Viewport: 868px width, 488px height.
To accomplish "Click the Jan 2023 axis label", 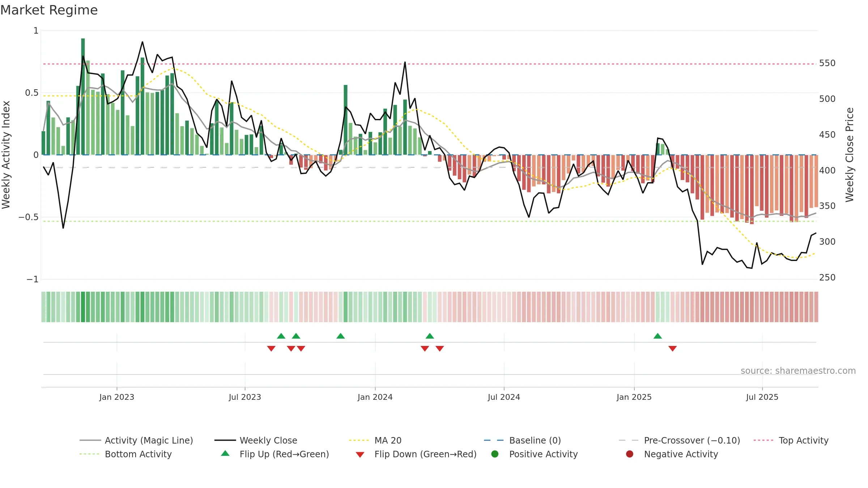I will 116,397.
